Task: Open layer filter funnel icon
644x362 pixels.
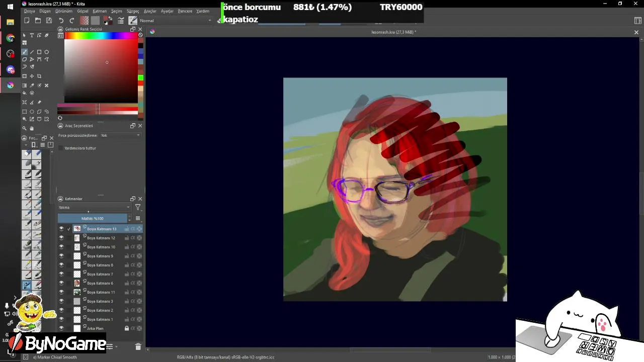Action: tap(138, 207)
